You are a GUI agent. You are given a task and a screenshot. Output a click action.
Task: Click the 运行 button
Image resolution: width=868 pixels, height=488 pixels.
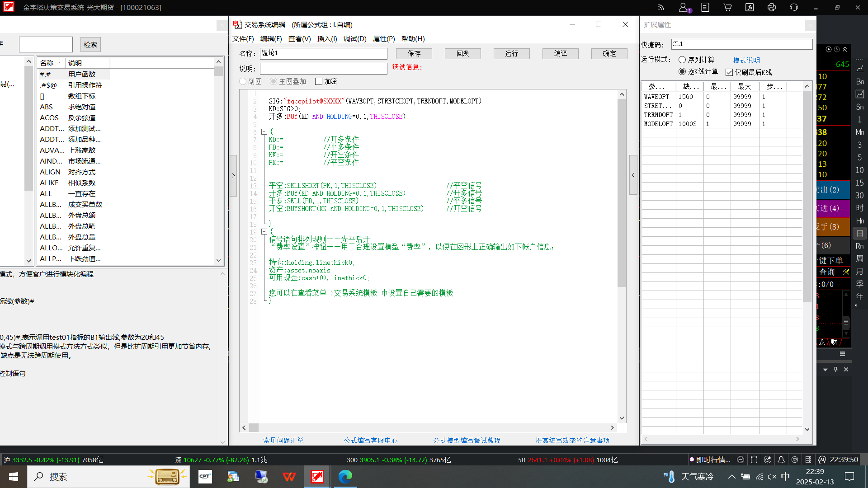click(512, 53)
